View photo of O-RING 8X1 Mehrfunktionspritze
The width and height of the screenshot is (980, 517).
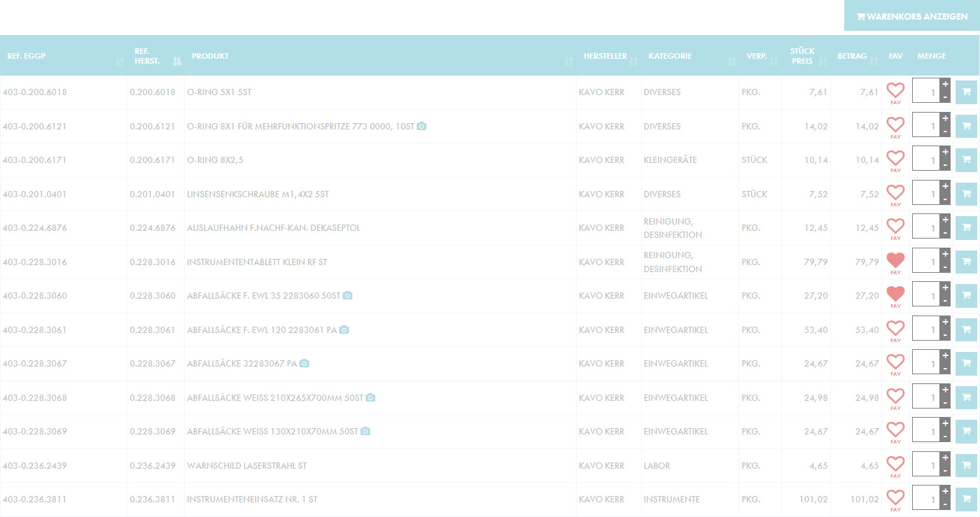click(x=421, y=126)
